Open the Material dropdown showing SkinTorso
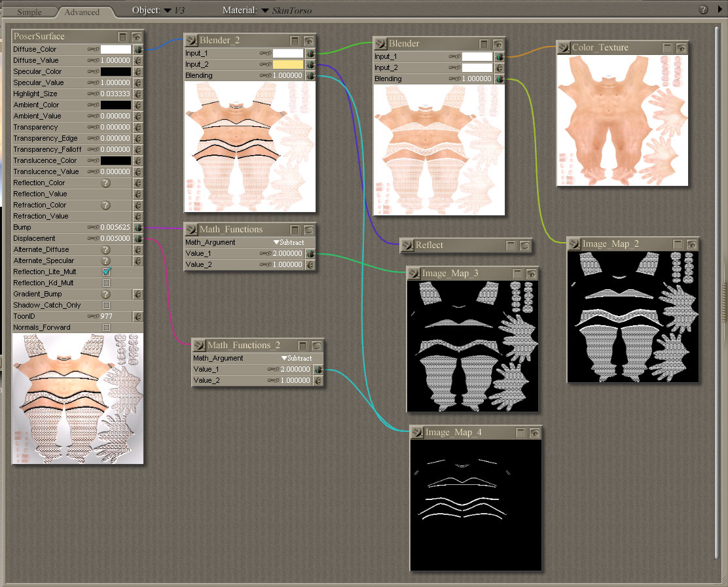The image size is (728, 587). [x=265, y=10]
